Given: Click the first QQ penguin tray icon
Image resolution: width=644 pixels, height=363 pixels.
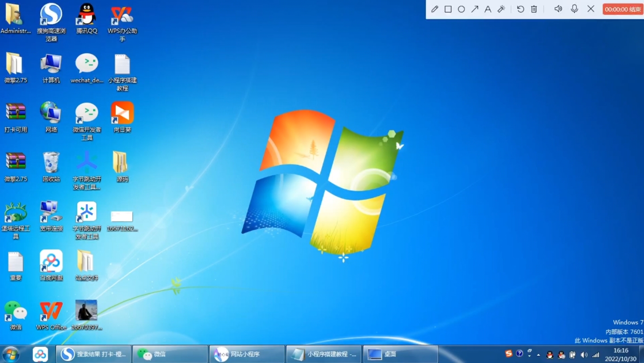Looking at the screenshot, I should click(x=550, y=355).
